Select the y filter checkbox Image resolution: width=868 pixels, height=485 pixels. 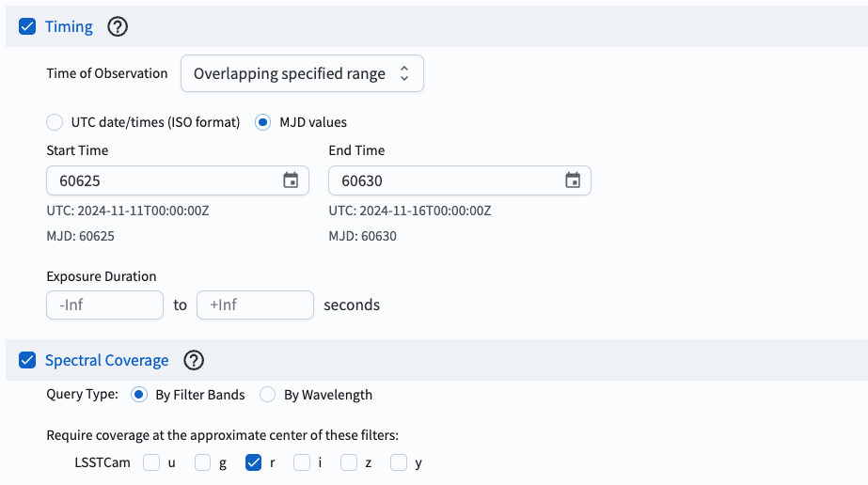pyautogui.click(x=399, y=462)
